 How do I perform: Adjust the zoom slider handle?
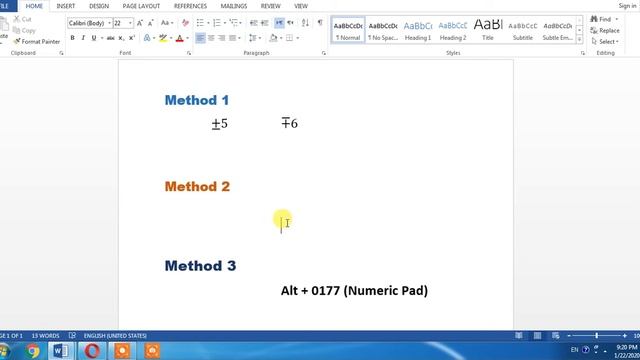596,336
